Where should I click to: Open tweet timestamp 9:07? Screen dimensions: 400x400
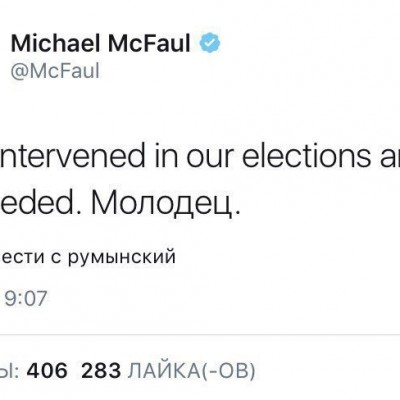click(25, 298)
